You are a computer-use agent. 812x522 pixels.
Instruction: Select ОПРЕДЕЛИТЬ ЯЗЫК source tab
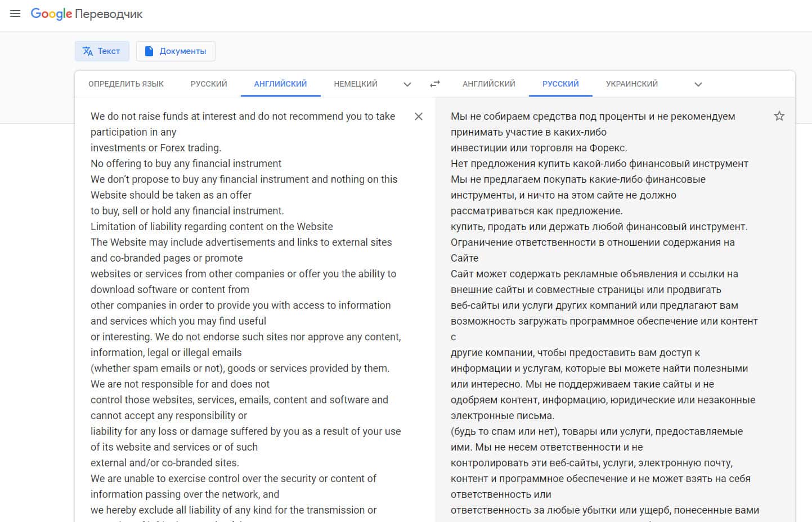point(126,84)
